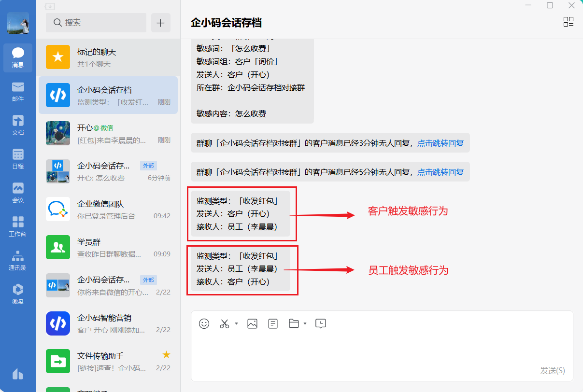Image resolution: width=583 pixels, height=392 pixels.
Task: Click the 企业微信团队 avatar icon
Action: point(58,209)
